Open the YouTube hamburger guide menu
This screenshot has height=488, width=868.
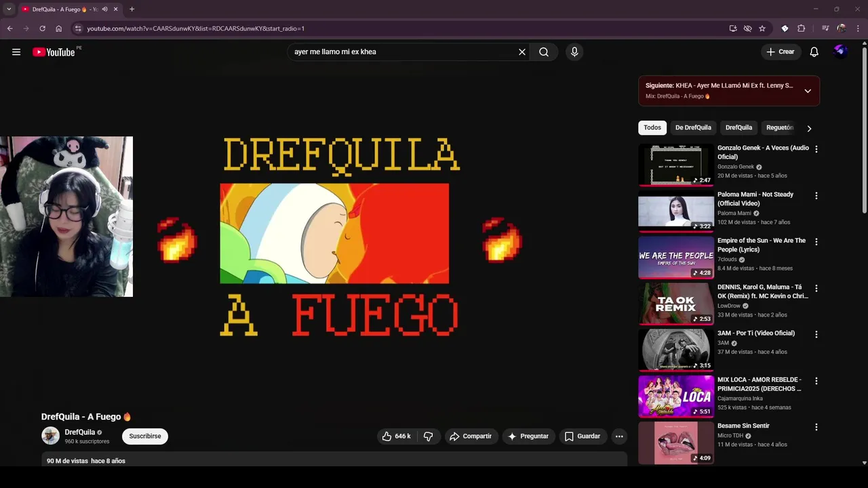click(x=16, y=52)
